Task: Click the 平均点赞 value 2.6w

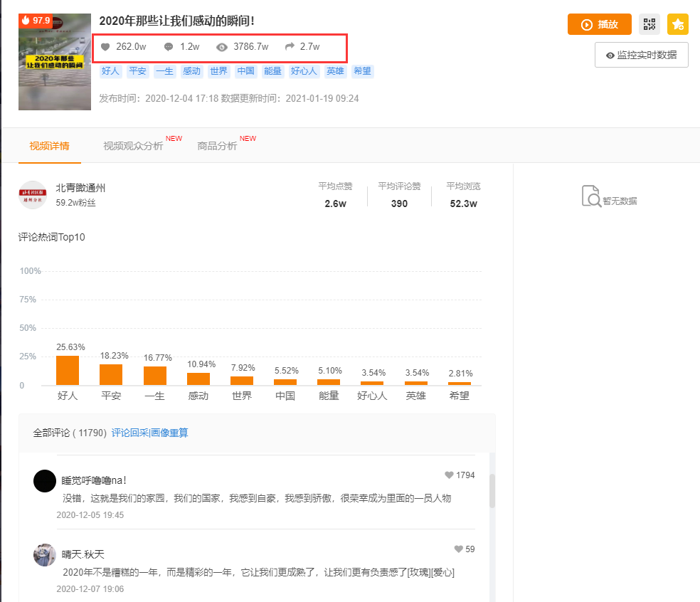Action: pos(335,204)
